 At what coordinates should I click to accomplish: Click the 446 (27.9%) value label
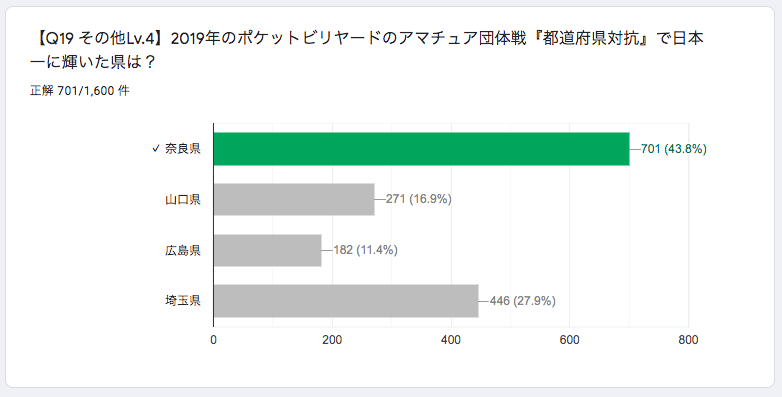pyautogui.click(x=523, y=301)
